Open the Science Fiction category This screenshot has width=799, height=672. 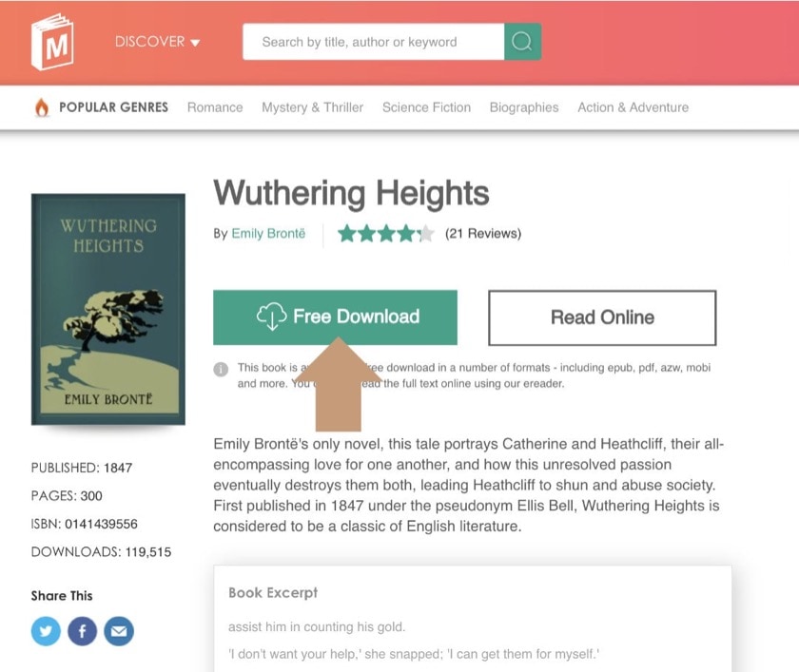pos(426,107)
